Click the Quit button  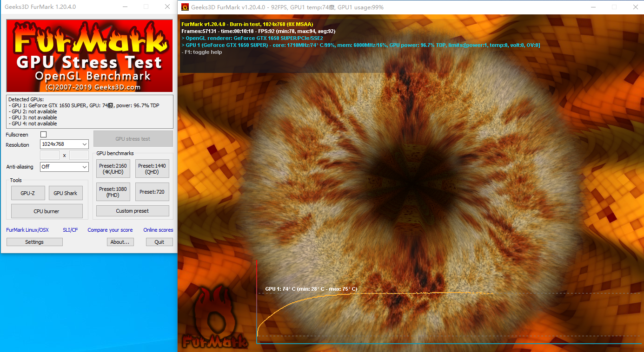coord(159,242)
